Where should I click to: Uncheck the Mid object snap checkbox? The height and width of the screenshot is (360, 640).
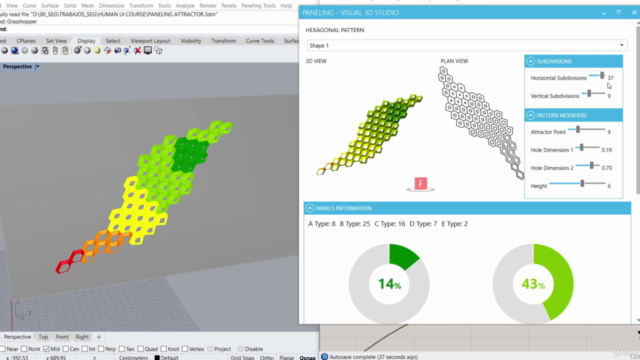tap(46, 349)
